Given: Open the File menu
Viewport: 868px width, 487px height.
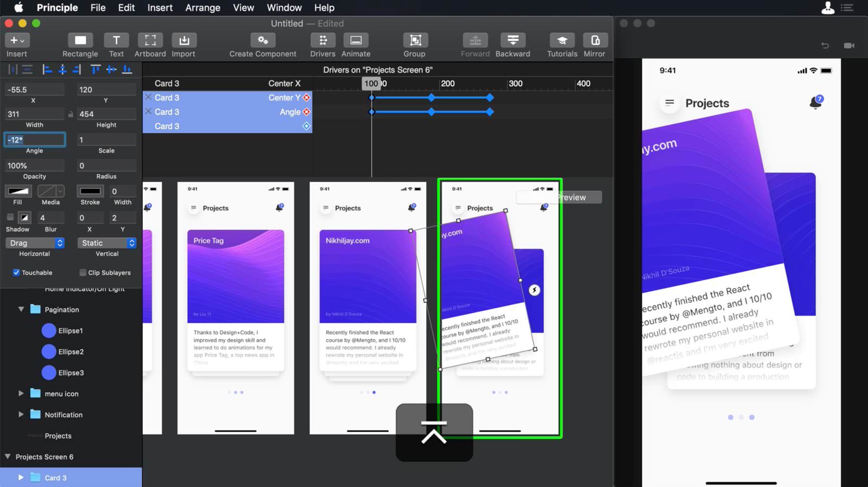Looking at the screenshot, I should point(98,8).
